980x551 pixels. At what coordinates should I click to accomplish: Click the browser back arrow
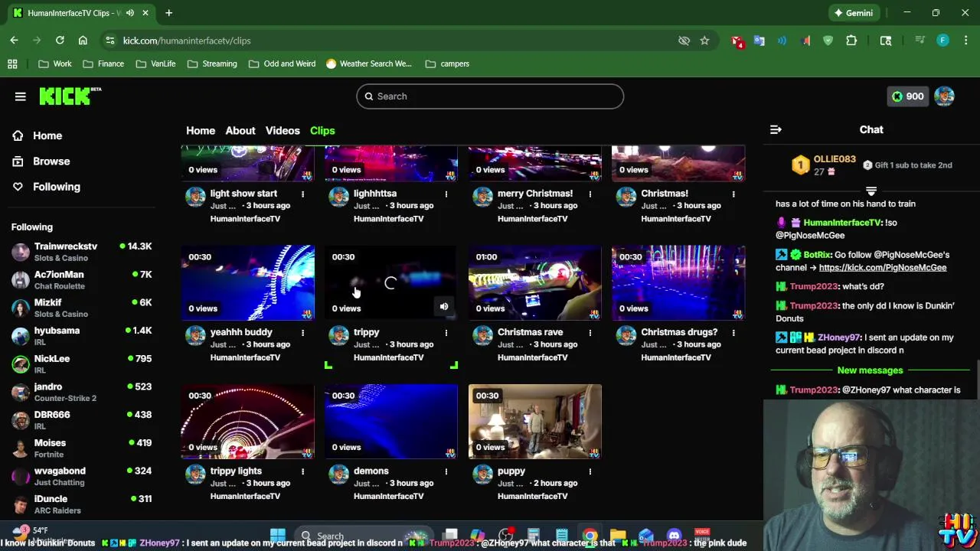point(14,41)
